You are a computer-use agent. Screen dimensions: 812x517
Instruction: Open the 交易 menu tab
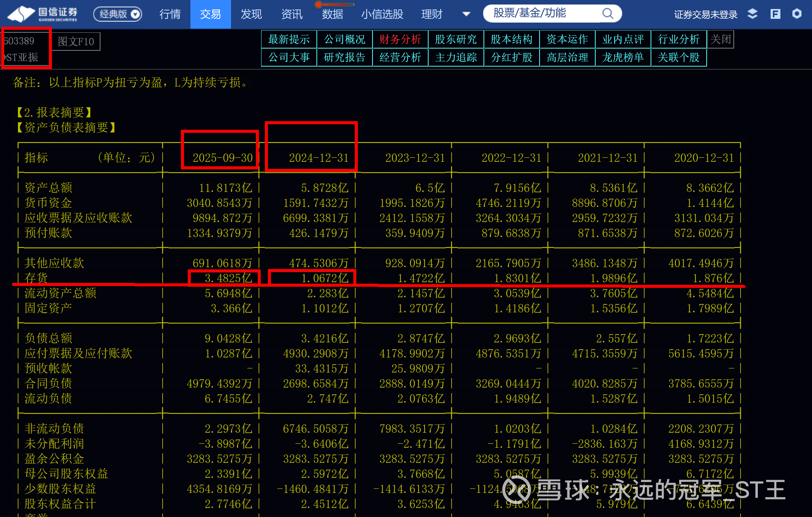click(210, 14)
